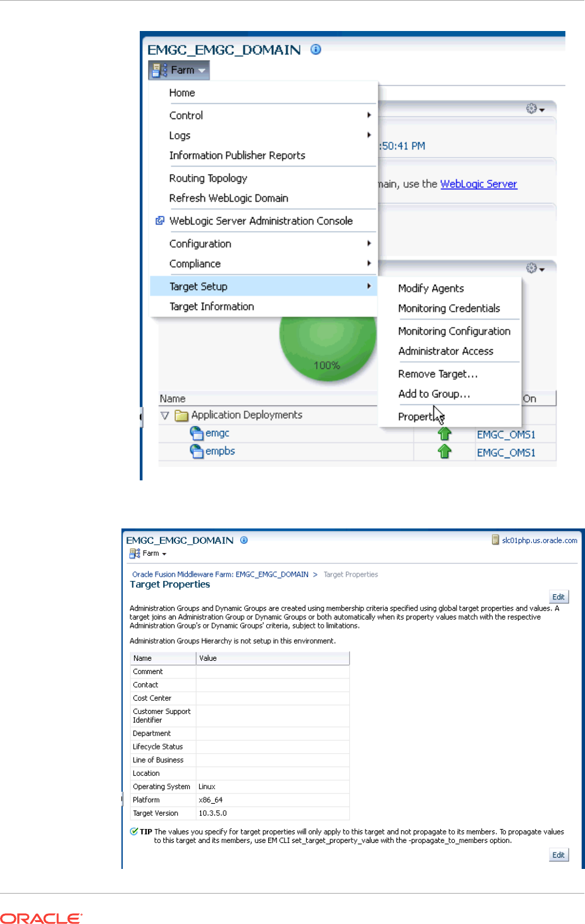The width and height of the screenshot is (585, 924).
Task: Open upper gear settings dropdown in top panel
Action: click(535, 109)
